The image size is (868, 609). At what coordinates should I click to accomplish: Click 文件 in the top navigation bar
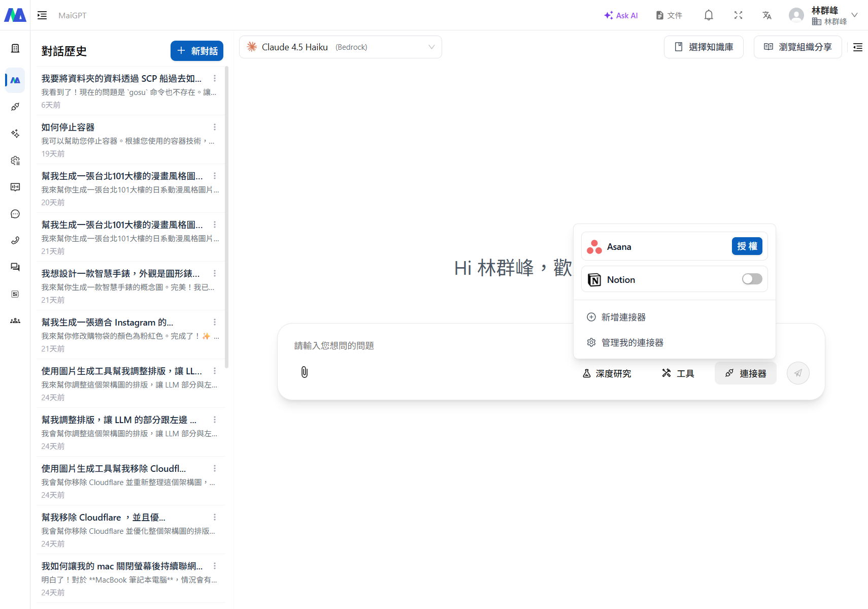click(x=669, y=15)
